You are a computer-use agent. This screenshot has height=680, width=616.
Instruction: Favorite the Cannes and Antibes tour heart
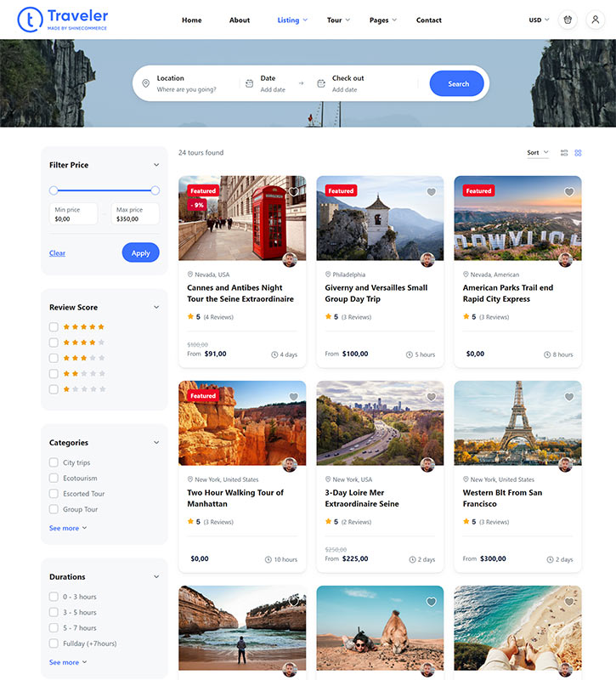point(293,192)
